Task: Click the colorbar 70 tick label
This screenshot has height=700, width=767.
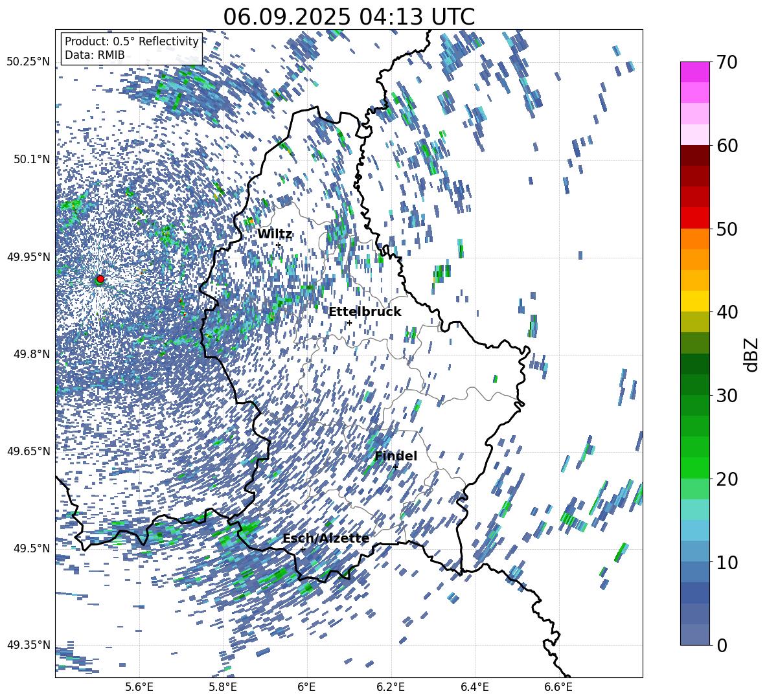Action: click(726, 63)
